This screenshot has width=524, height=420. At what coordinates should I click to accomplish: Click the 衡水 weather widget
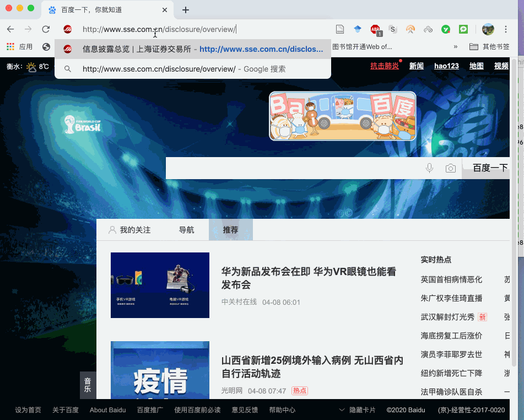pyautogui.click(x=28, y=67)
